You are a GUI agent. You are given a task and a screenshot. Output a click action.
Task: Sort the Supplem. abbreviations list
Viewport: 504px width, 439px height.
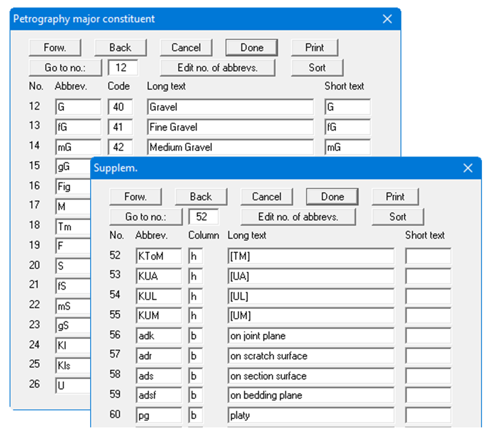(x=397, y=217)
